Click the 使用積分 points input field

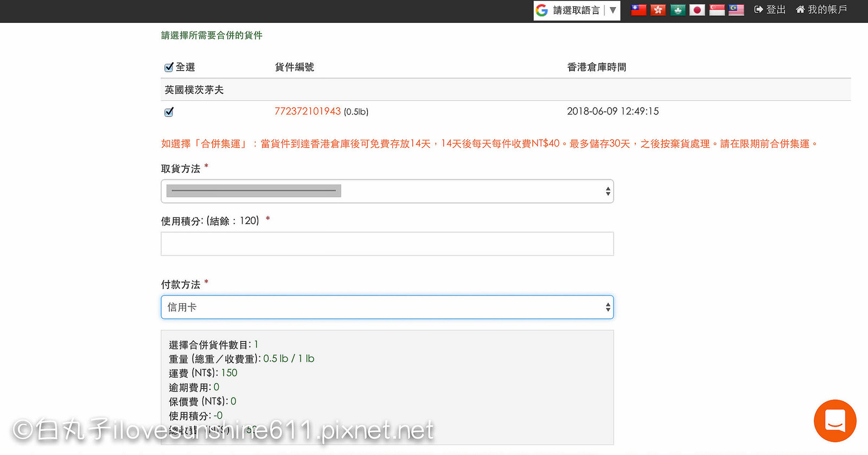387,244
